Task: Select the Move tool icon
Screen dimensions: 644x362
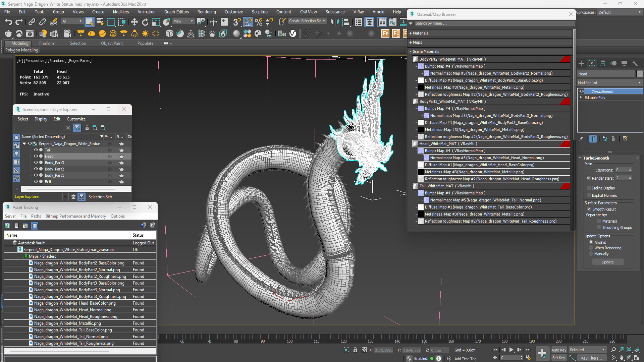Action: [134, 22]
